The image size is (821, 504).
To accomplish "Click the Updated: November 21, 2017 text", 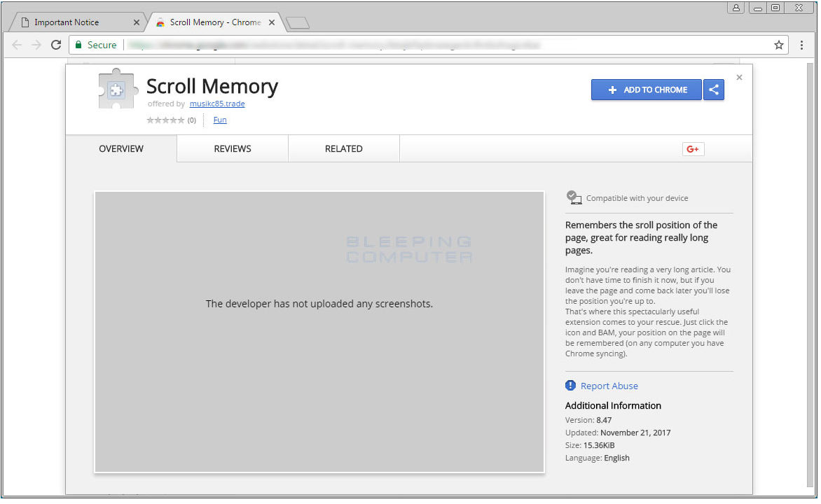I will point(617,433).
